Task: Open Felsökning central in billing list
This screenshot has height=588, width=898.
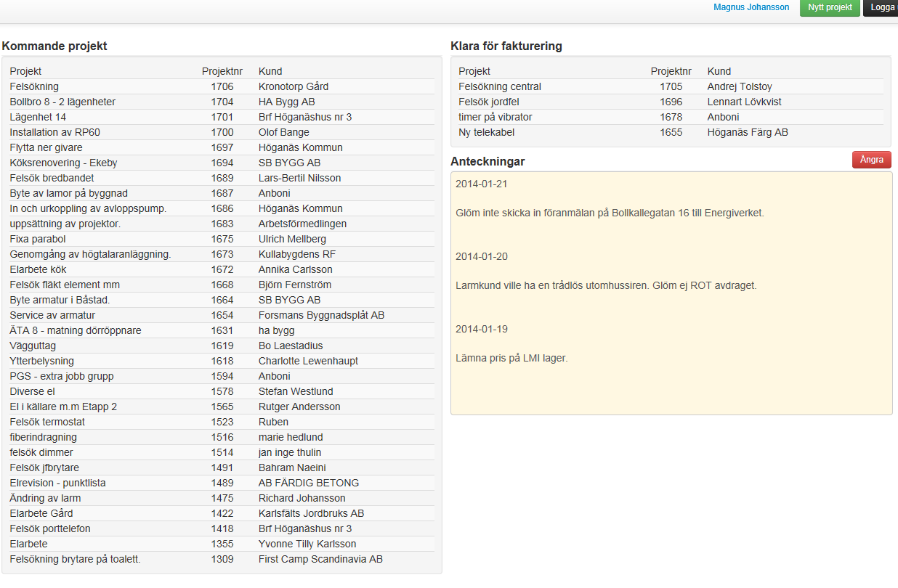Action: point(500,86)
